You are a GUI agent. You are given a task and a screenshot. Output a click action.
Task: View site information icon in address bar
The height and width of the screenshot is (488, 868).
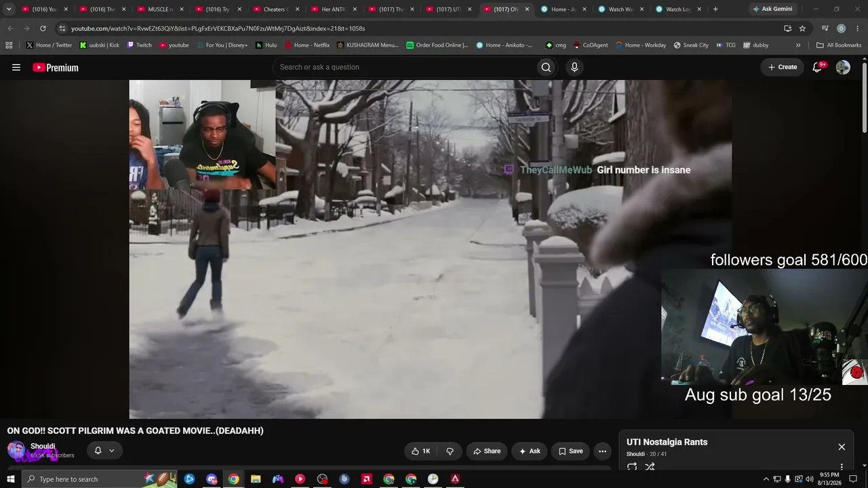click(62, 28)
